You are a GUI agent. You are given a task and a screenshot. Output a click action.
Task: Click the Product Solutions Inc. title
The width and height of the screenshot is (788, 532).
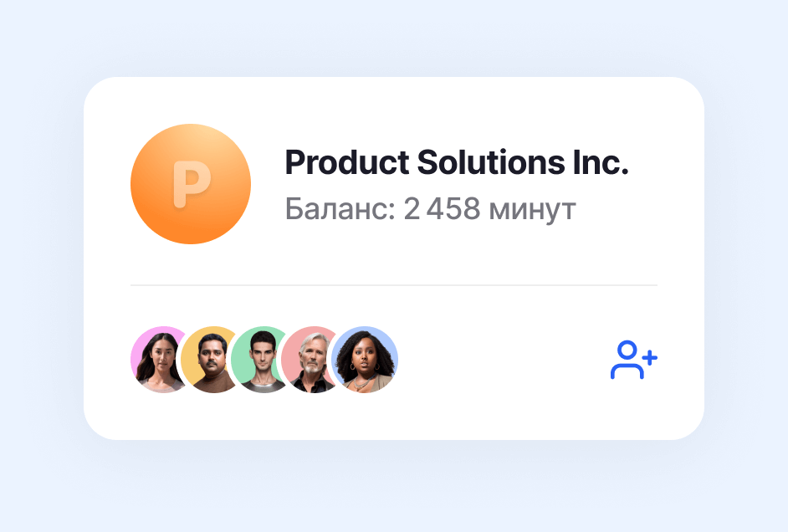[x=457, y=162]
